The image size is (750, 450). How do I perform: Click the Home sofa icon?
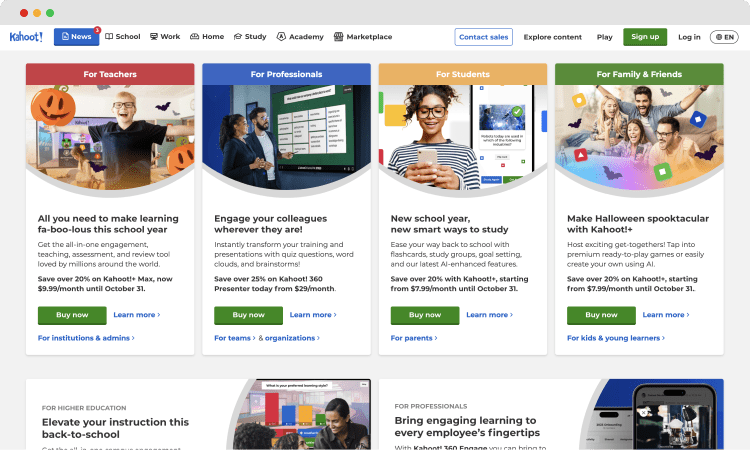tap(194, 37)
